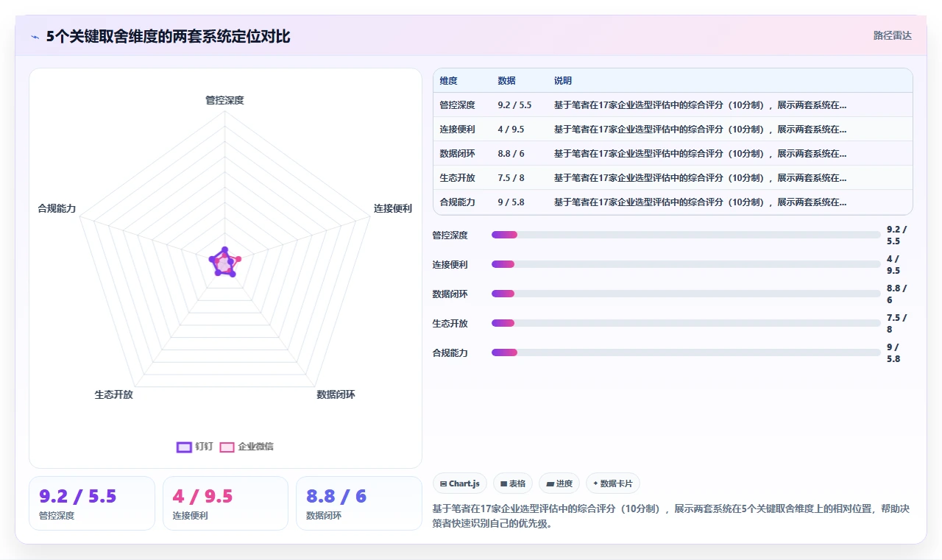Click the radar chart data polygon
Image resolution: width=942 pixels, height=560 pixels.
(224, 263)
